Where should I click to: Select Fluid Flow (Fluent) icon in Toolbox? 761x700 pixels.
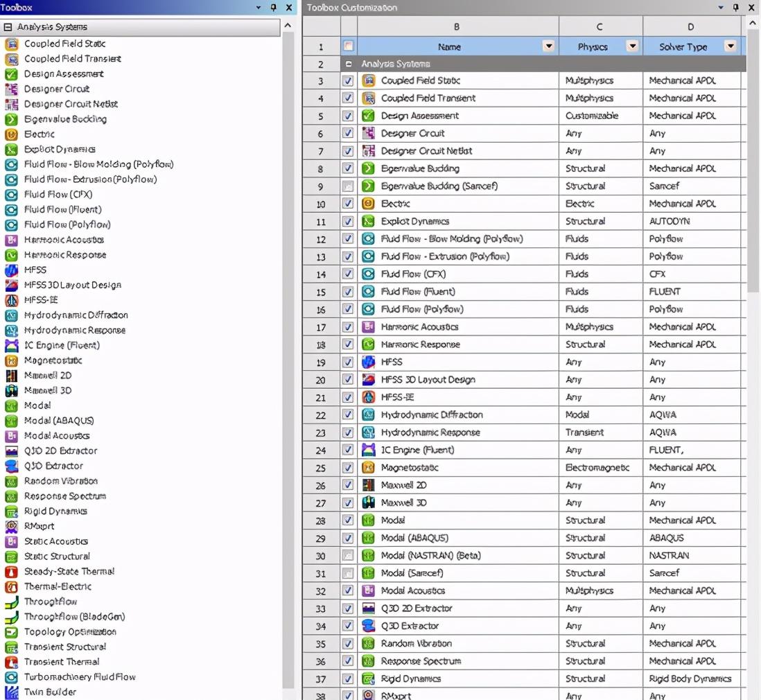coord(11,210)
